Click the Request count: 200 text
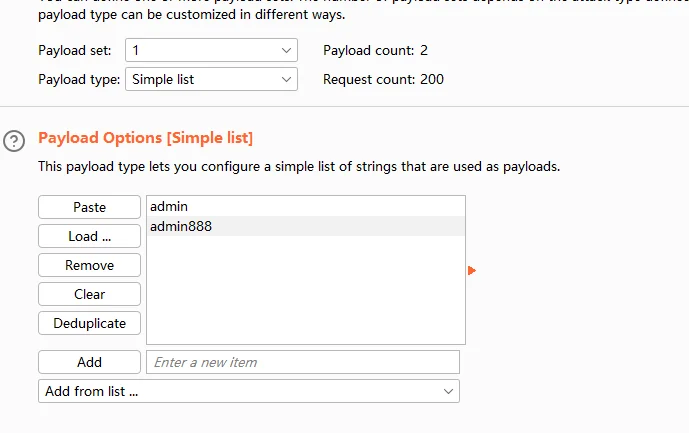This screenshot has width=689, height=433. pyautogui.click(x=383, y=79)
